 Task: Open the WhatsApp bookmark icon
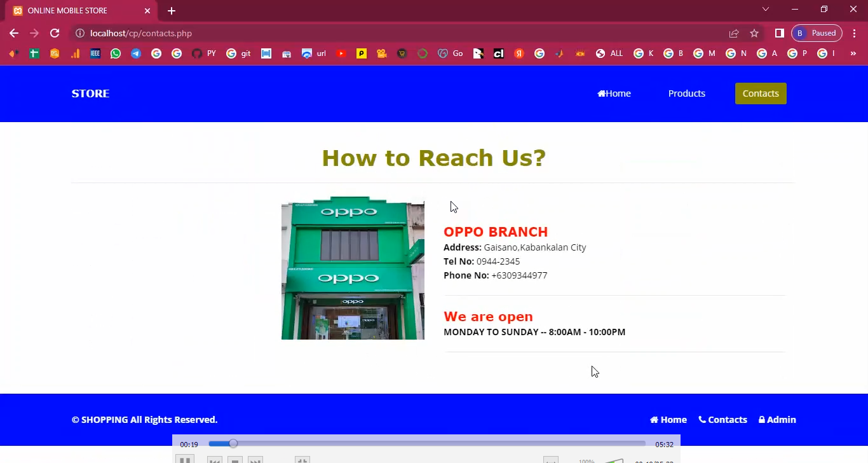[116, 53]
